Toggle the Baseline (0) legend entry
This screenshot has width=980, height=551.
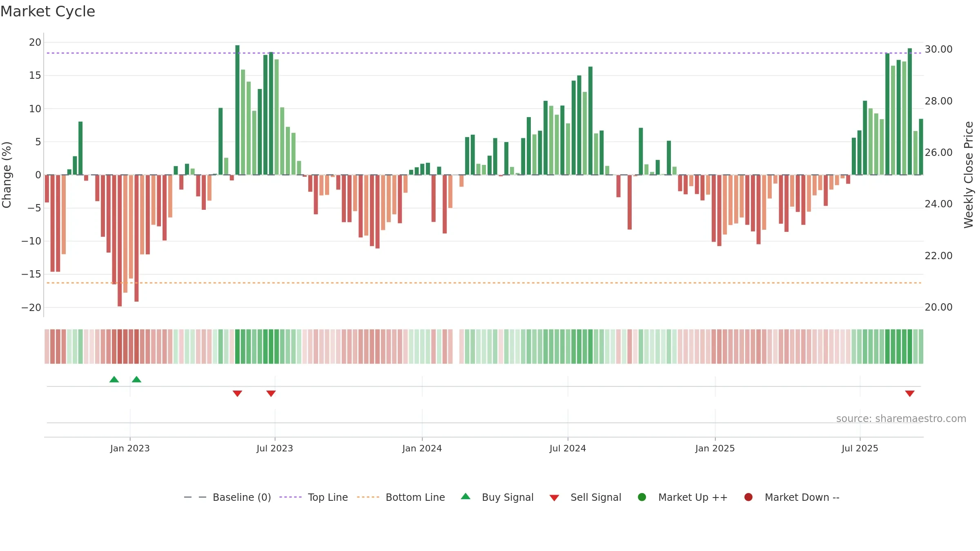point(227,497)
